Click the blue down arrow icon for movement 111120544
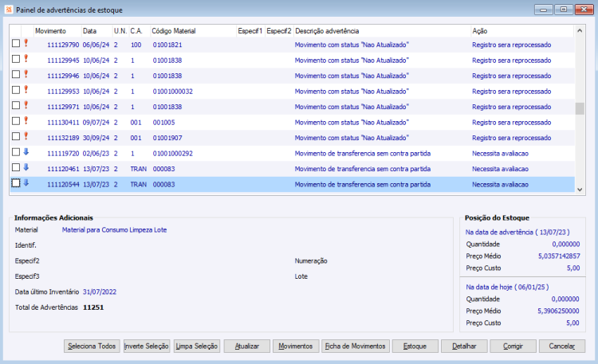The width and height of the screenshot is (598, 364). coord(26,182)
